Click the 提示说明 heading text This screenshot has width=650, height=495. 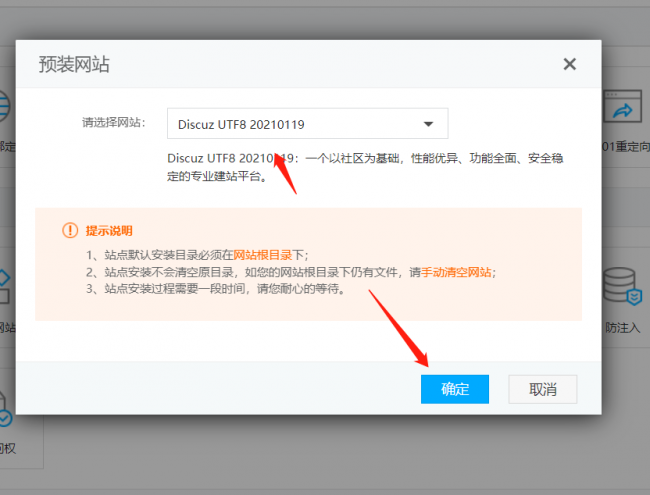109,231
